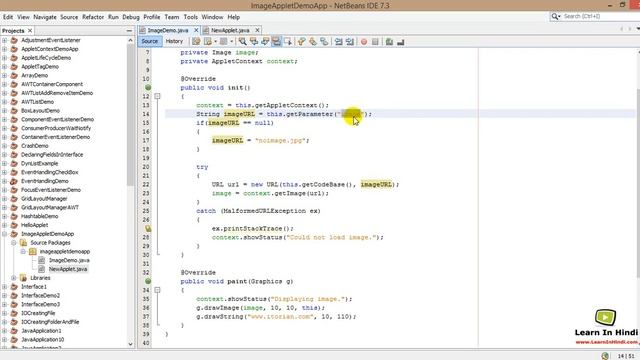640x360 pixels.
Task: Switch editor to History view
Action: [174, 41]
